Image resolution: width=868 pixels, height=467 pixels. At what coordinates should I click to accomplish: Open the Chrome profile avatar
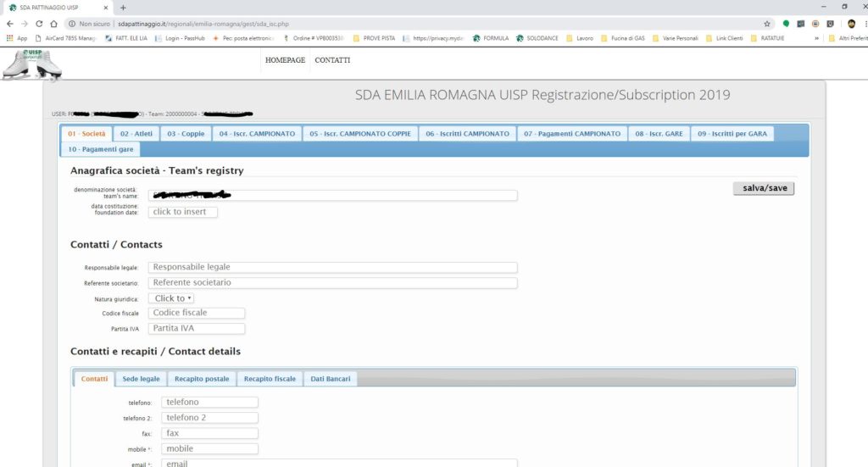851,24
